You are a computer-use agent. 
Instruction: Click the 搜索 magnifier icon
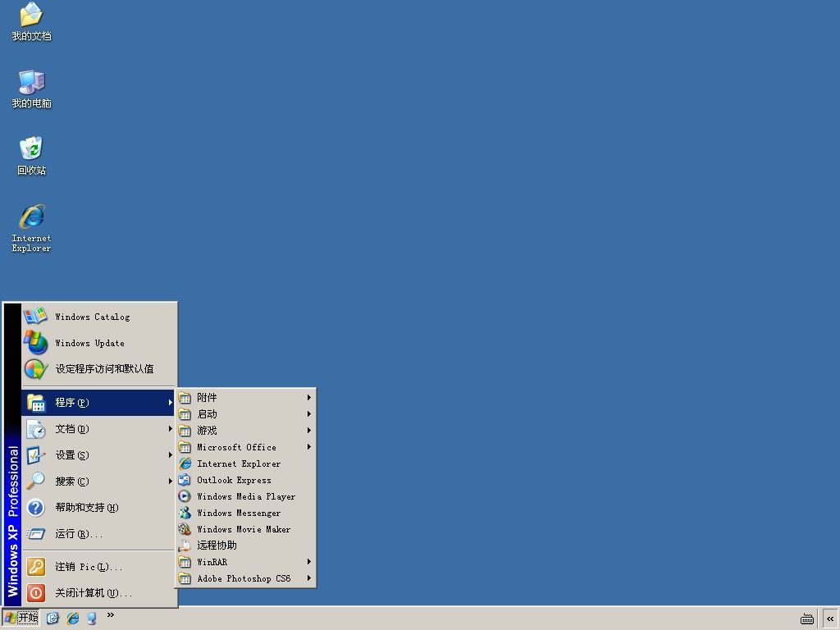(36, 481)
